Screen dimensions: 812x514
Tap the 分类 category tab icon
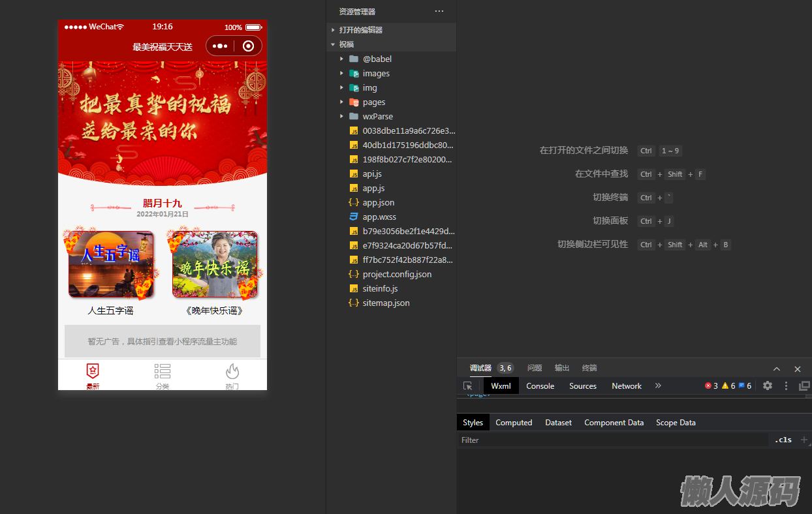[163, 371]
